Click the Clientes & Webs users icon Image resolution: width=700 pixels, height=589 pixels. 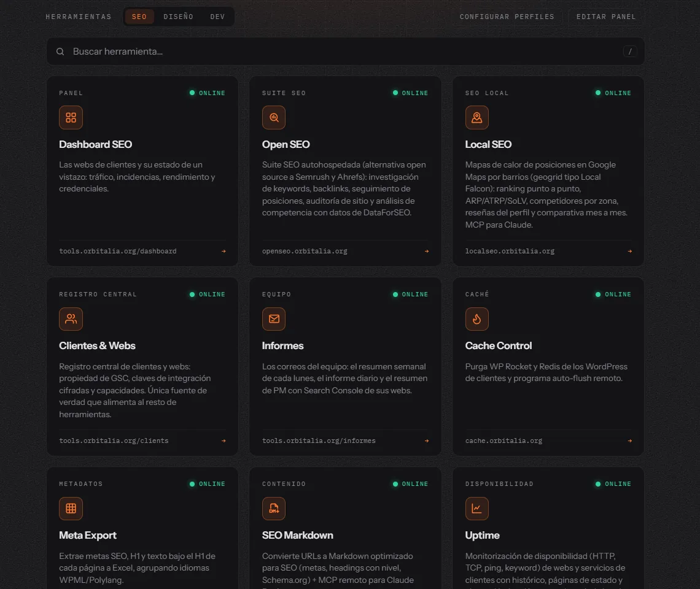(x=71, y=319)
